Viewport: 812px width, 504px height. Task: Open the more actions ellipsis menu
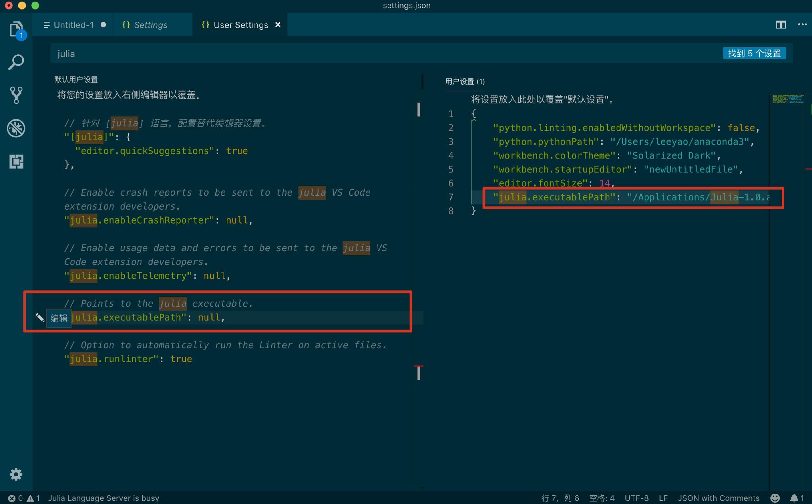(802, 25)
